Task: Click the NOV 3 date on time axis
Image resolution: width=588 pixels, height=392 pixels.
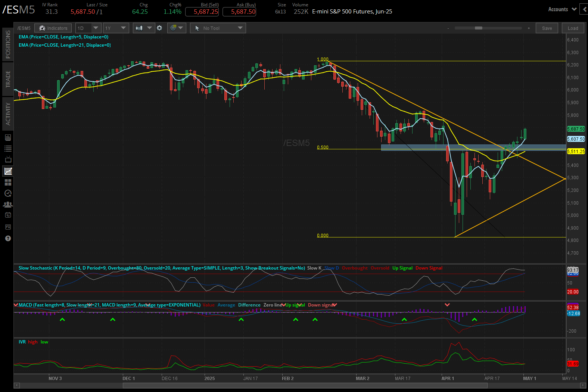Action: tap(55, 379)
